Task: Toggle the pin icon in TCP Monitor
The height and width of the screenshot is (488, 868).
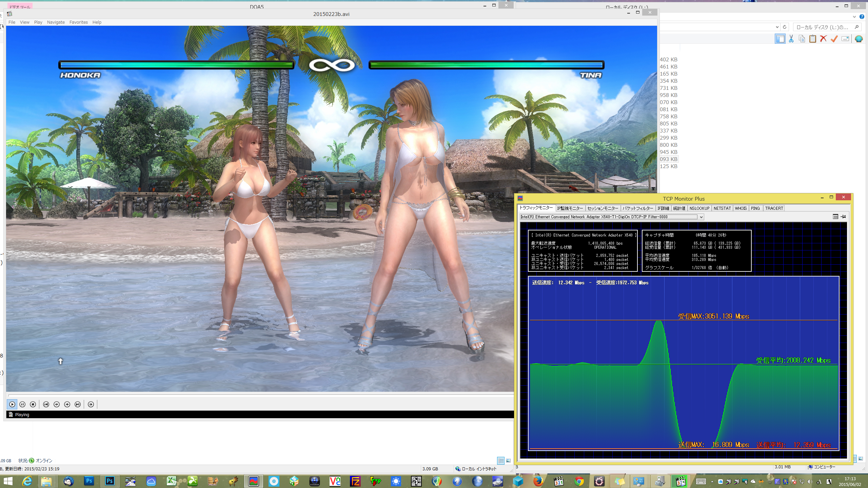Action: (843, 217)
